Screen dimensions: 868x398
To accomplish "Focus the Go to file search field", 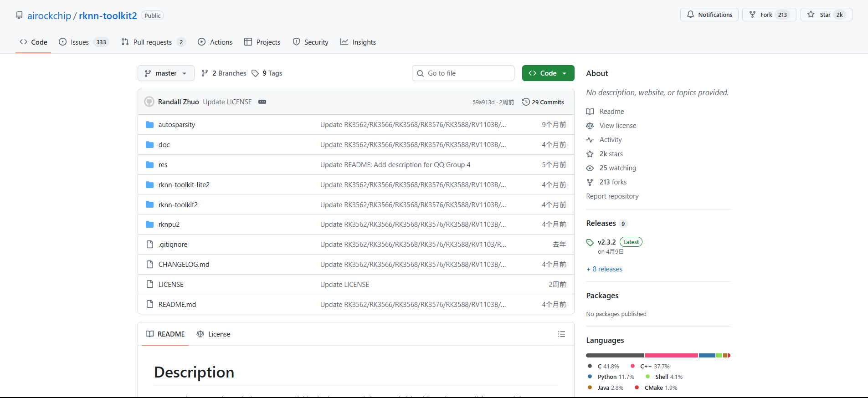I will pyautogui.click(x=463, y=73).
